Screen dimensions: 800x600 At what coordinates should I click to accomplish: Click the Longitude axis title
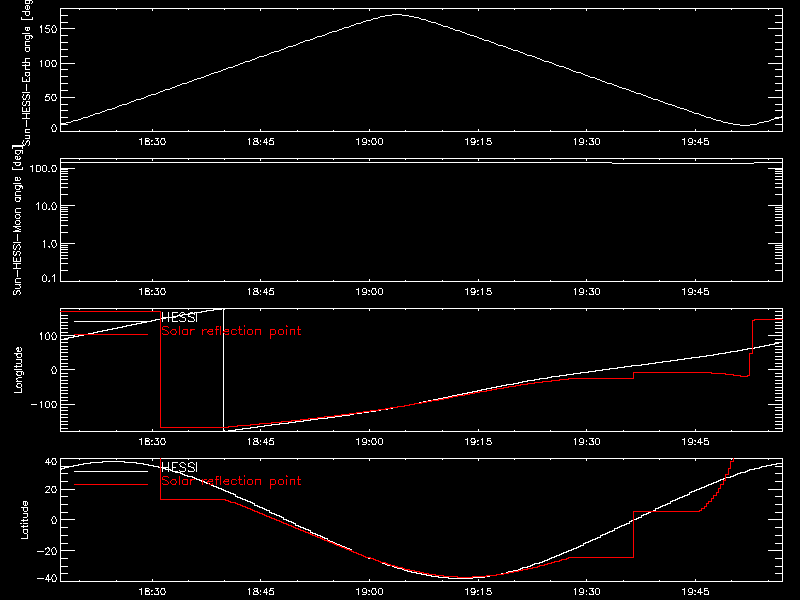tap(18, 370)
